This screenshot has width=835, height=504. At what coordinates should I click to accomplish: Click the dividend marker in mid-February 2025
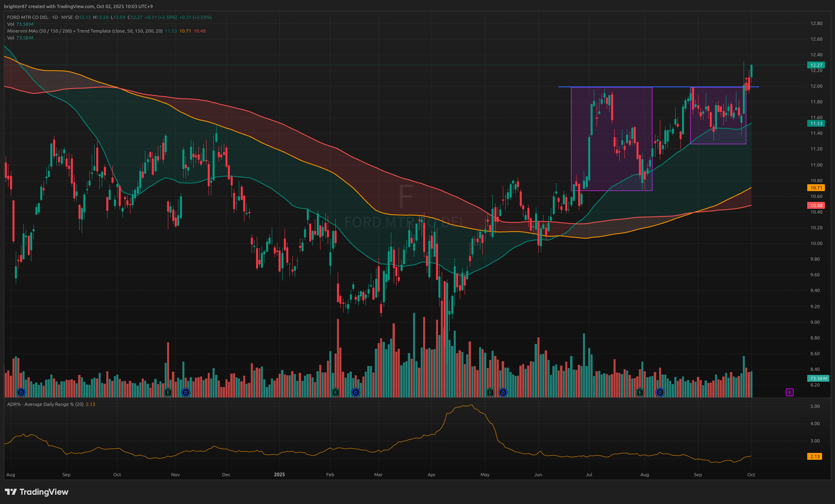click(x=355, y=392)
